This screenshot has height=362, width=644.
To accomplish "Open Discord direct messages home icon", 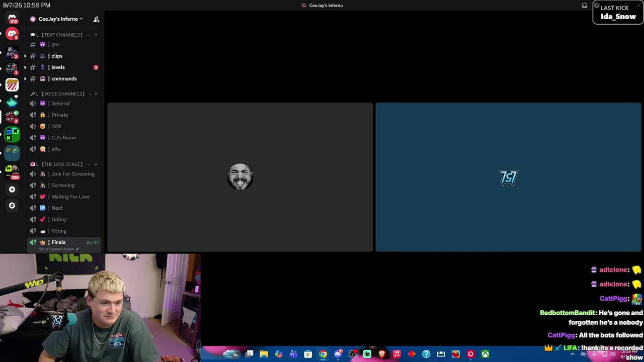I will point(12,18).
